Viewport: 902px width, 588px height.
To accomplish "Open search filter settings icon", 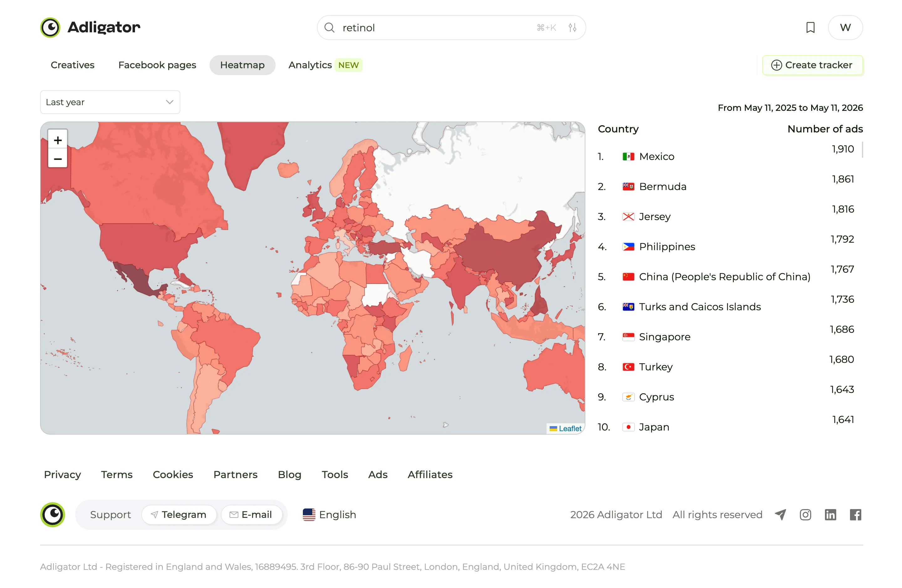I will pyautogui.click(x=572, y=28).
